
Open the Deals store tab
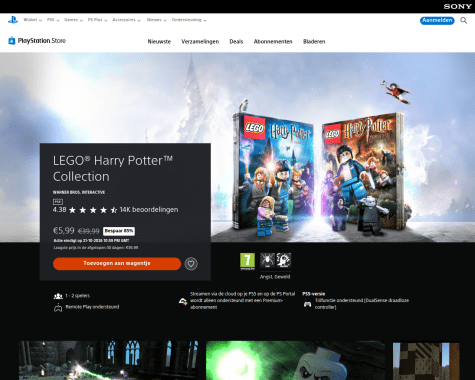(x=236, y=42)
